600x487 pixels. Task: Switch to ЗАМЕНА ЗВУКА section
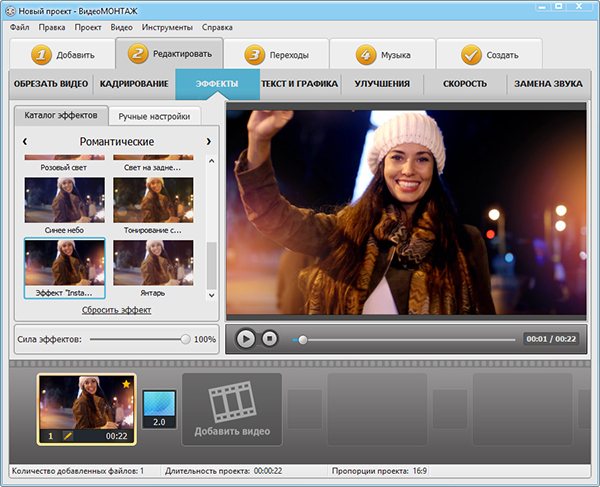point(548,84)
